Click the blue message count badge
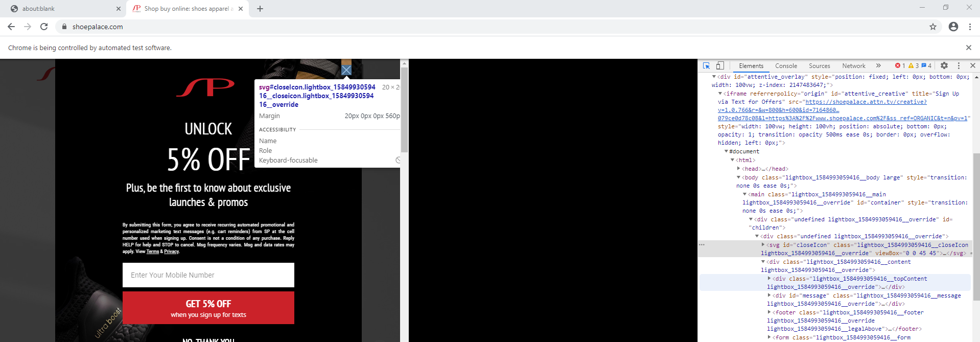980x342 pixels. (926, 66)
